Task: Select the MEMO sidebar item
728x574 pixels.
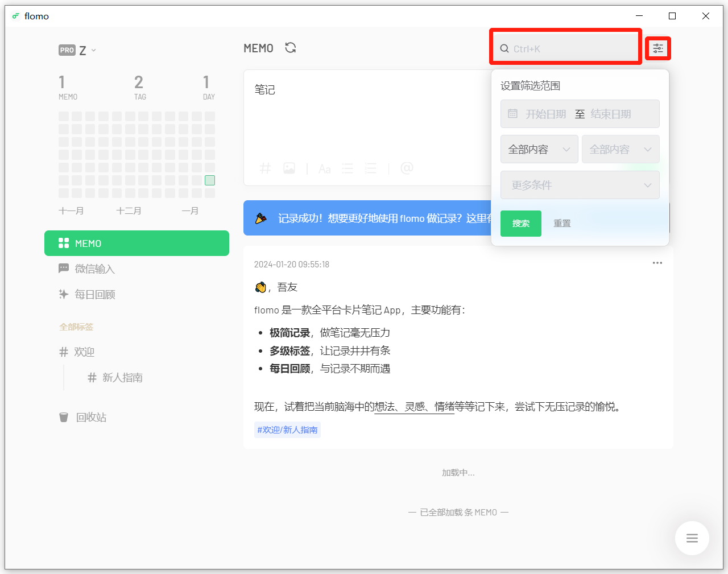Action: click(x=136, y=243)
